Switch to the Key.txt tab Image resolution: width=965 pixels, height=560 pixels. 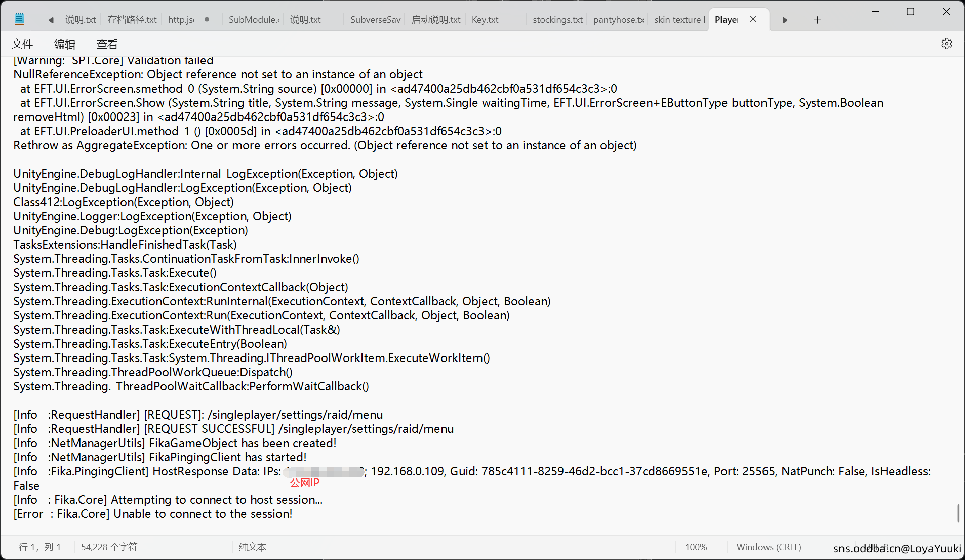485,20
